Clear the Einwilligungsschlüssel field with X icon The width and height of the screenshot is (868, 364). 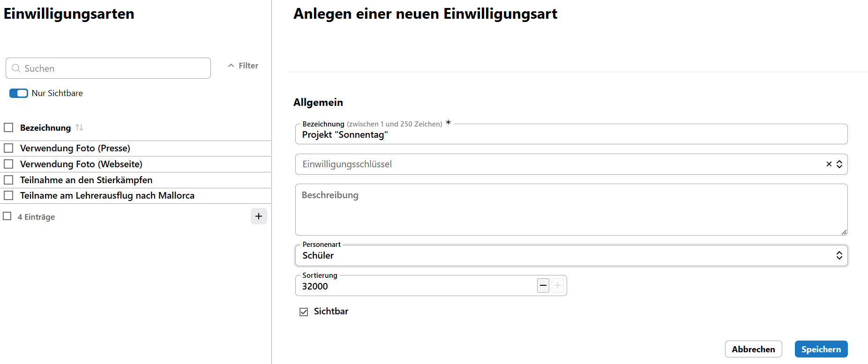pos(829,164)
